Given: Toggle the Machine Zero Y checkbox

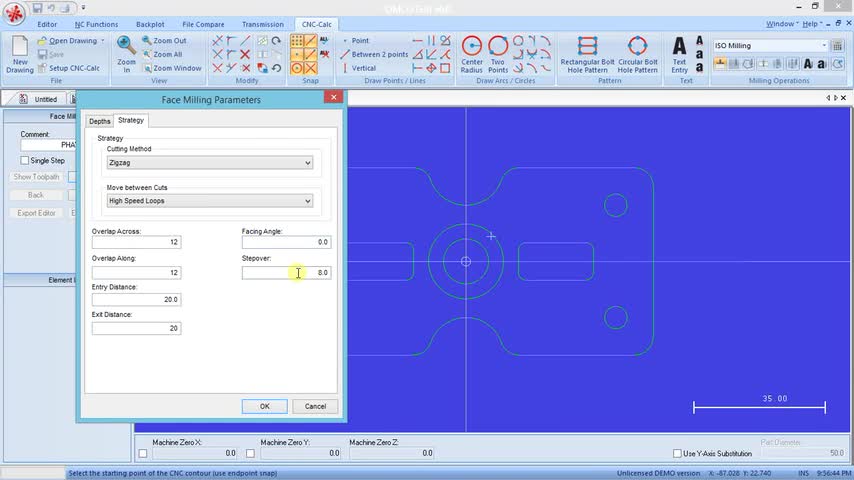Looking at the screenshot, I should click(x=250, y=453).
